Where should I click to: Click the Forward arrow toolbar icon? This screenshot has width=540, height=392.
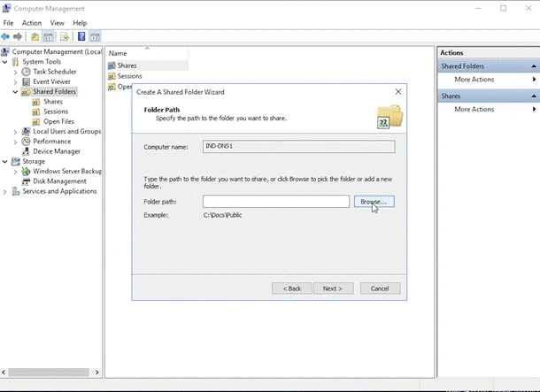click(x=18, y=36)
